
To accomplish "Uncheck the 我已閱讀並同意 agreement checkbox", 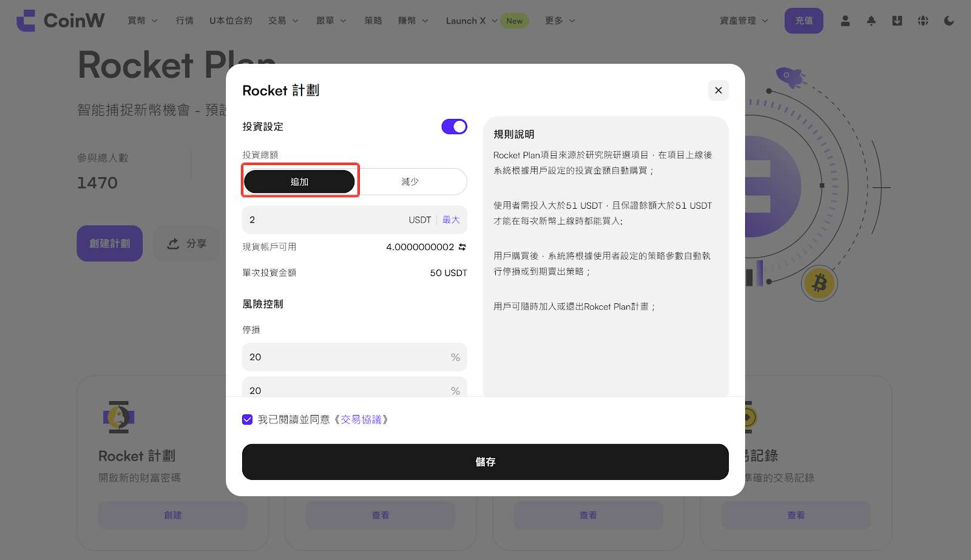I will pyautogui.click(x=248, y=419).
